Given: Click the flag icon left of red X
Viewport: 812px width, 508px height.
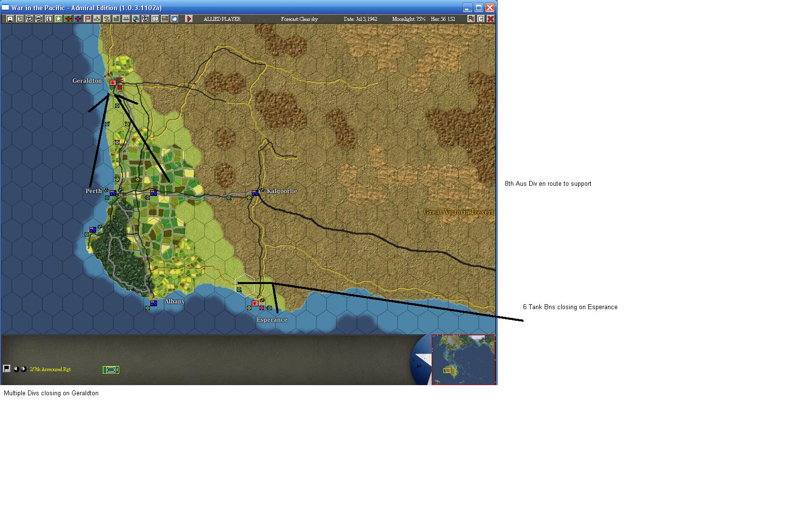Looking at the screenshot, I should [x=471, y=19].
